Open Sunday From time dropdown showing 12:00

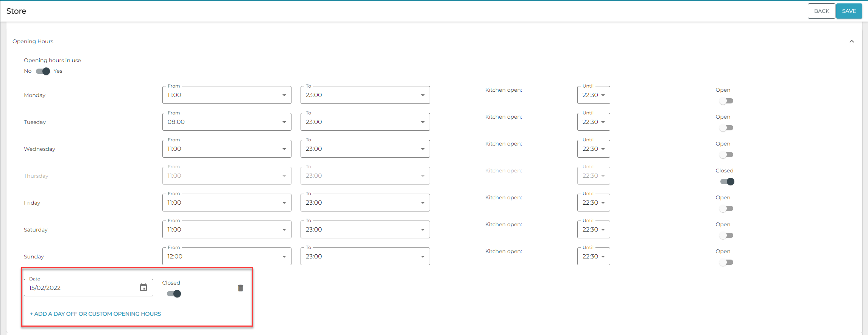pyautogui.click(x=226, y=257)
